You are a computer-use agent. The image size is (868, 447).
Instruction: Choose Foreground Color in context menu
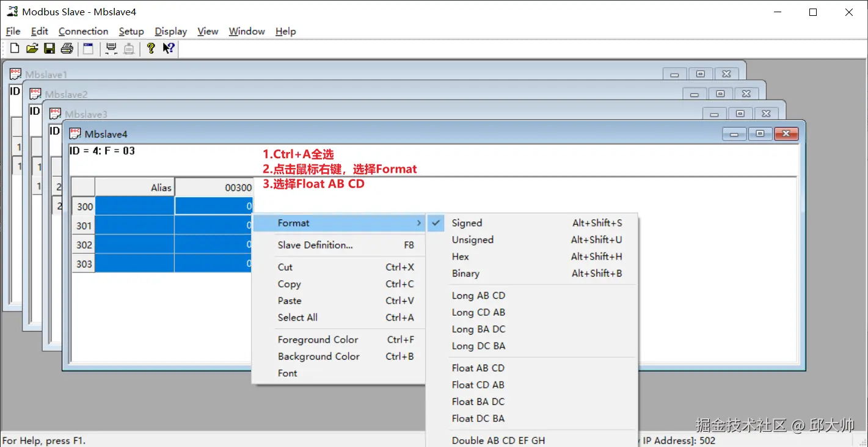[339, 340]
